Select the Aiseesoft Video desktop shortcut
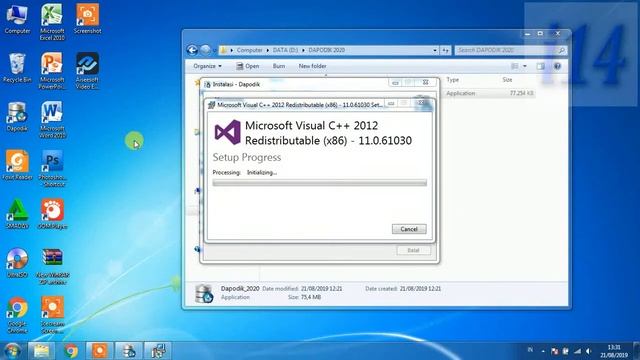The height and width of the screenshot is (360, 640). [x=87, y=71]
